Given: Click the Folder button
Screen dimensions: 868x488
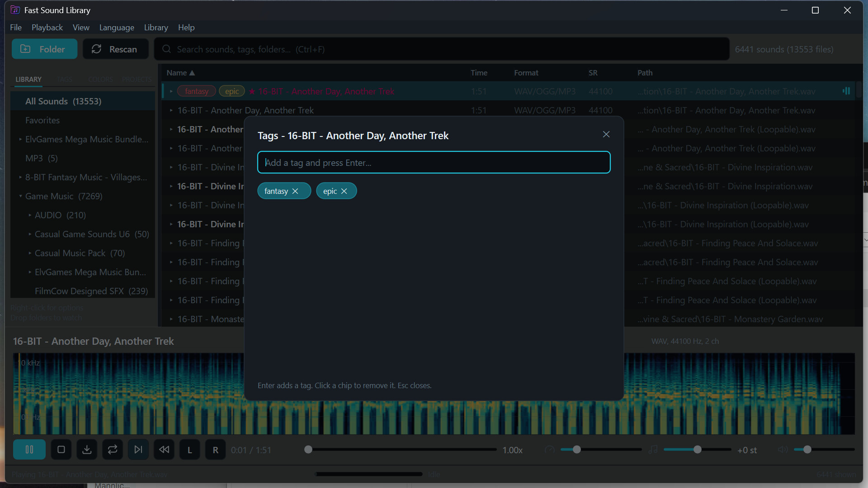Looking at the screenshot, I should point(44,49).
